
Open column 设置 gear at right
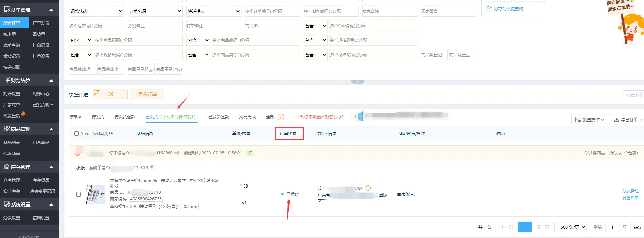tap(641, 95)
